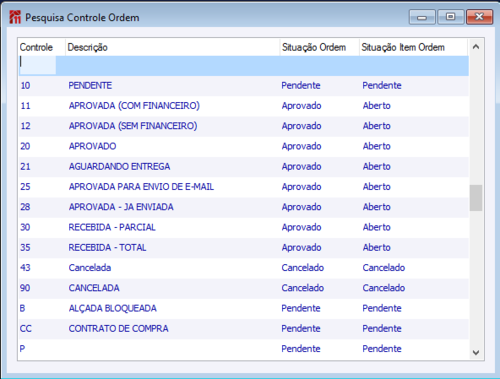Click Situação Item Pendente in row CC

coord(382,329)
